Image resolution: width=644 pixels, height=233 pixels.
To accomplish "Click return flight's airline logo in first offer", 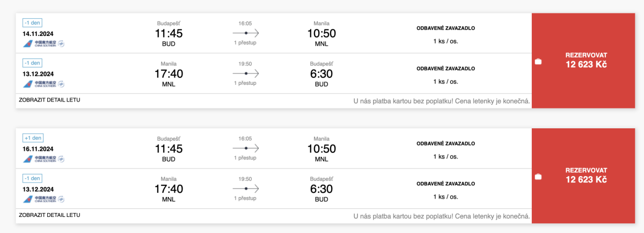I will tap(43, 84).
